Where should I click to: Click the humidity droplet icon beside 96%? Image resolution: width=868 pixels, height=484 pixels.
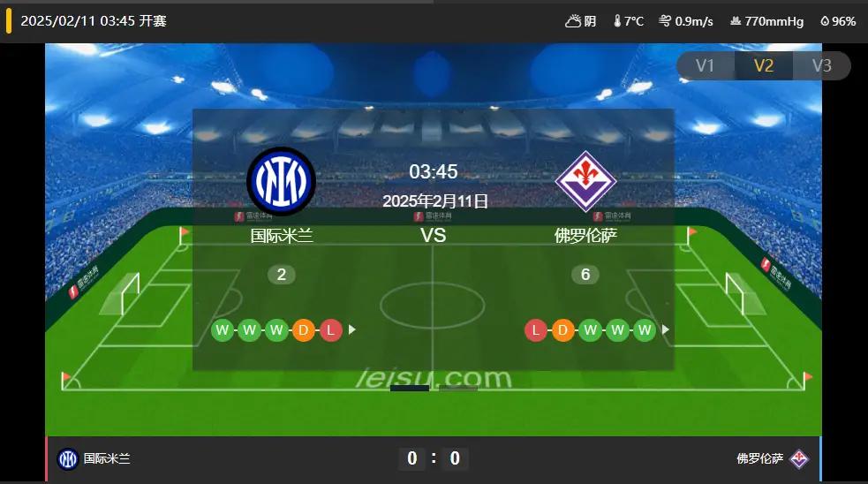pyautogui.click(x=825, y=21)
